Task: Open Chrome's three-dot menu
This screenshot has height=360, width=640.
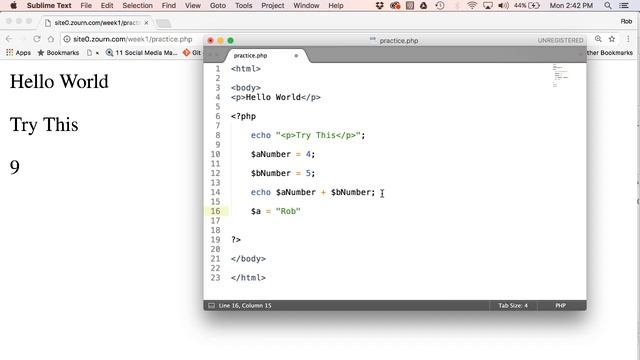Action: [628, 39]
